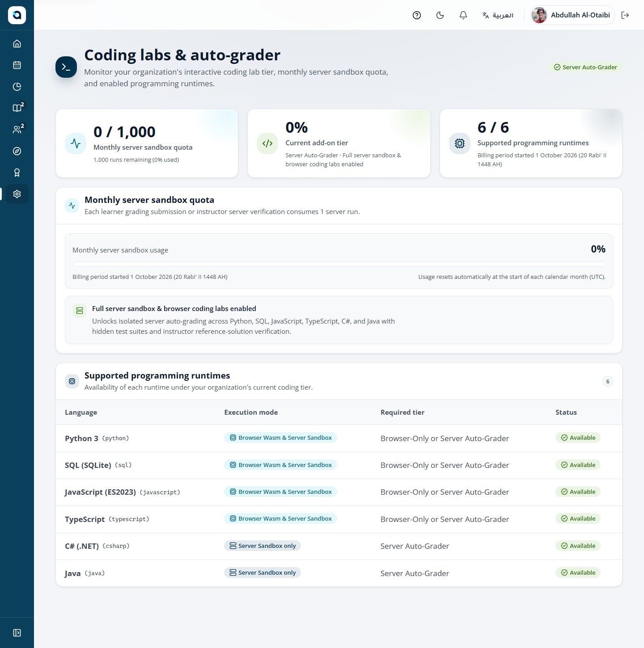Click the CPU chip icon in runtimes card
The image size is (644, 648).
(x=459, y=143)
